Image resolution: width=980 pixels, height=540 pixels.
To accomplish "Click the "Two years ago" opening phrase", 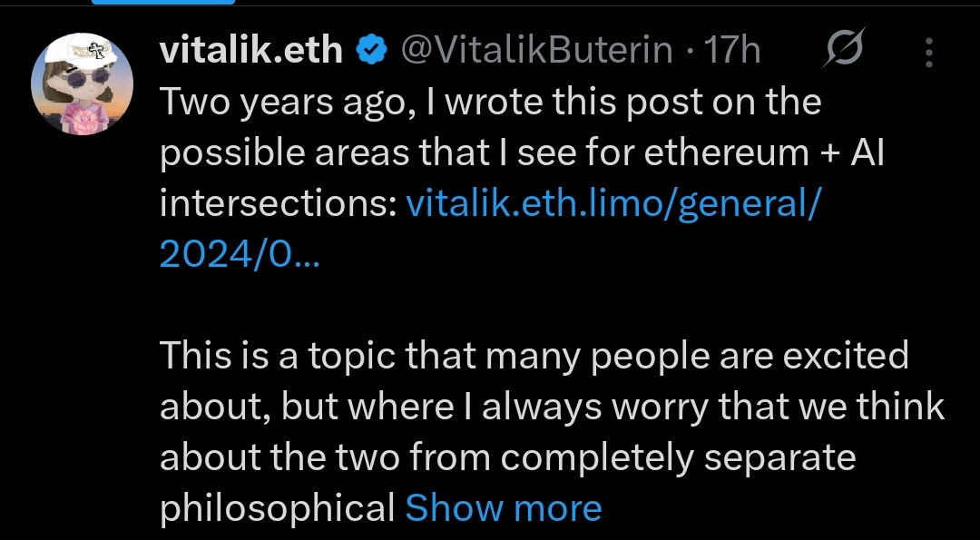I will [x=276, y=103].
